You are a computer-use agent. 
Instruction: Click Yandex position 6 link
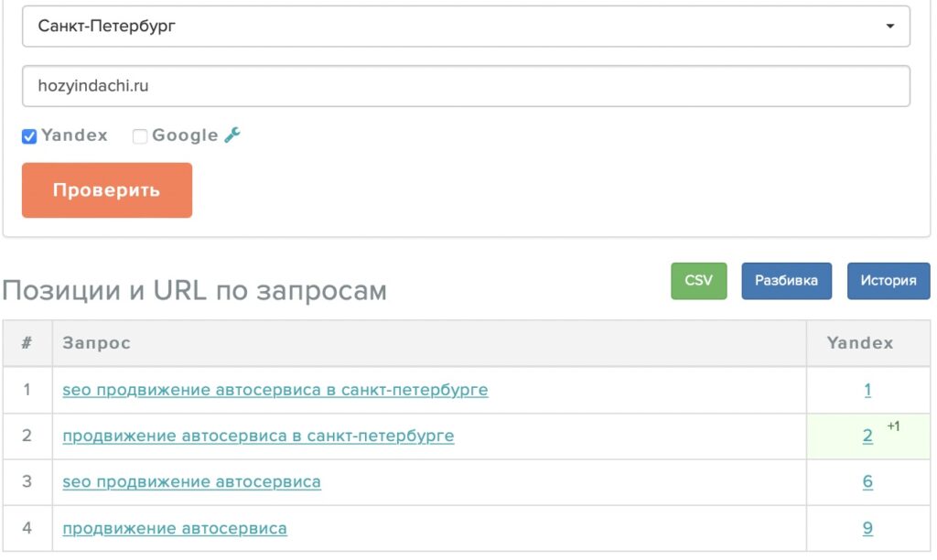tap(867, 481)
